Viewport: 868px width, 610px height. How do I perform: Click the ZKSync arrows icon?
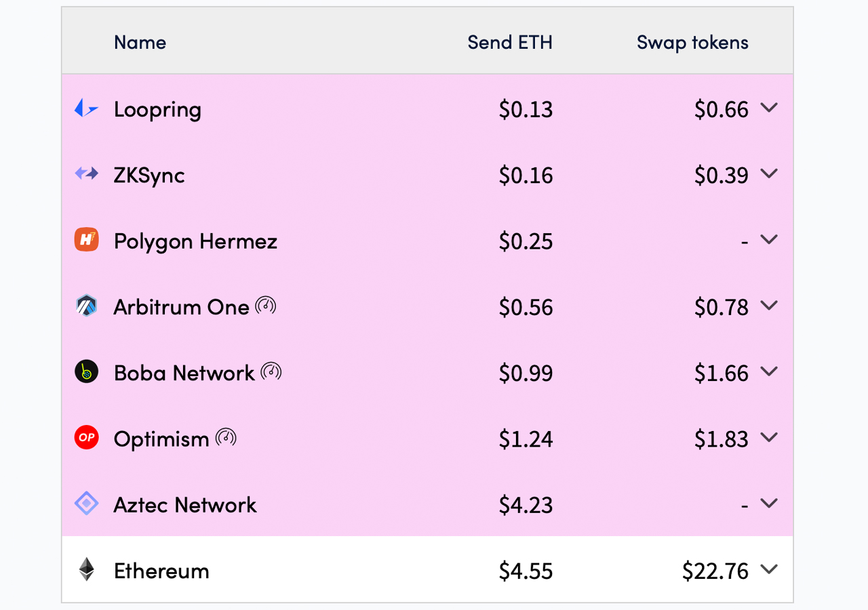pos(86,174)
